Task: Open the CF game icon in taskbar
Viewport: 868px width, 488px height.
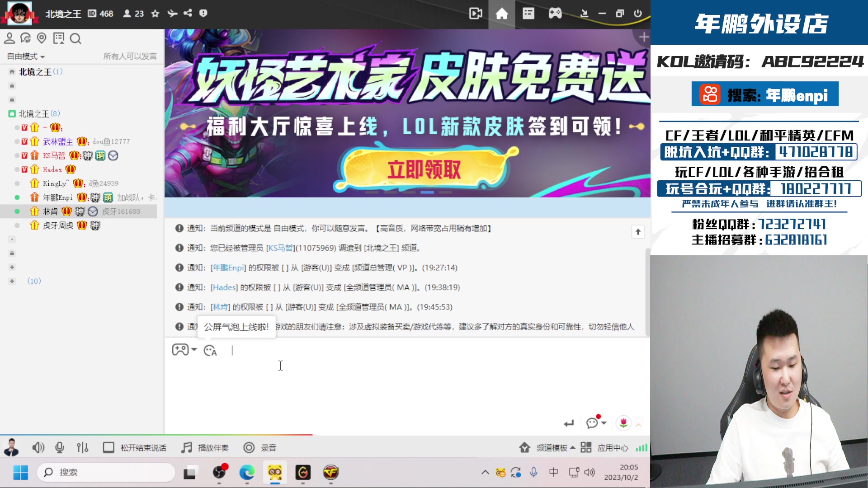Action: [x=331, y=473]
